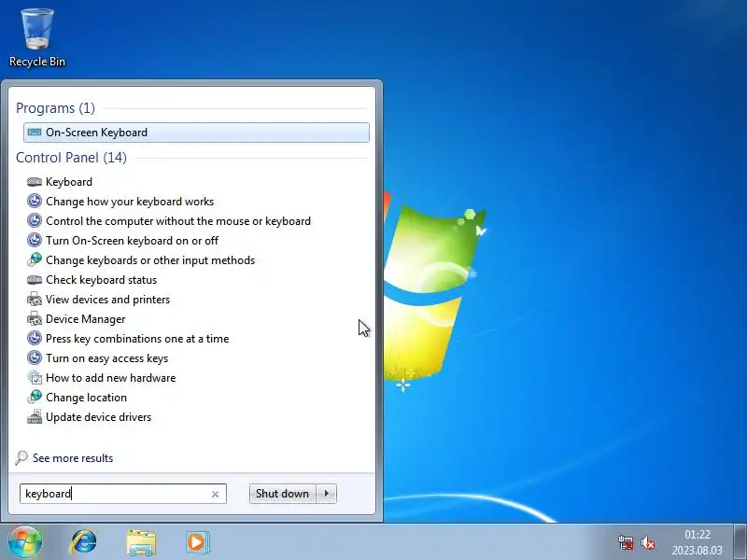Open Turn On-Screen keyboard on or off
This screenshot has height=560, width=747.
[132, 241]
